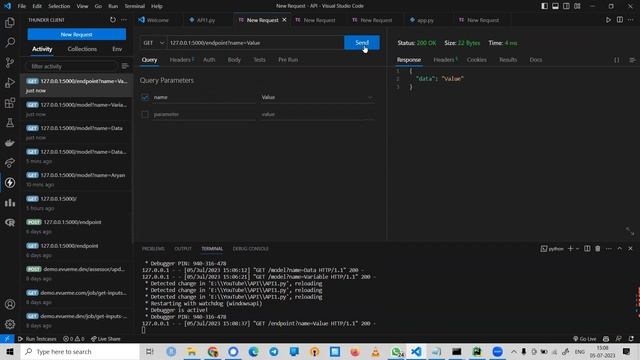Split the terminal panel

click(587, 249)
